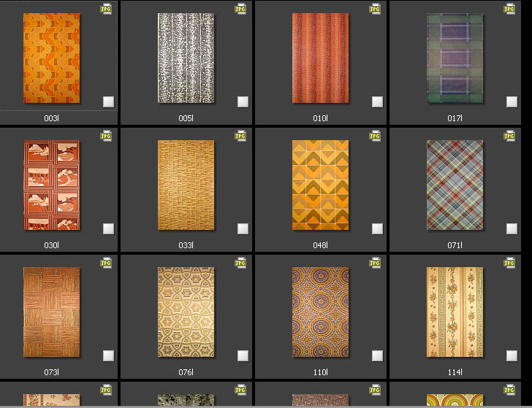The height and width of the screenshot is (408, 532).
Task: Click the file name 048l
Action: [x=320, y=245]
